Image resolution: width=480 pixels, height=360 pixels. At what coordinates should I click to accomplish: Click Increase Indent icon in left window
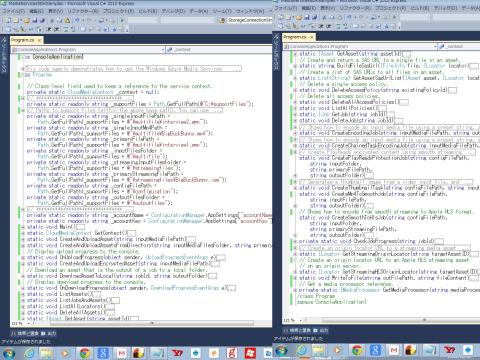pos(57,29)
